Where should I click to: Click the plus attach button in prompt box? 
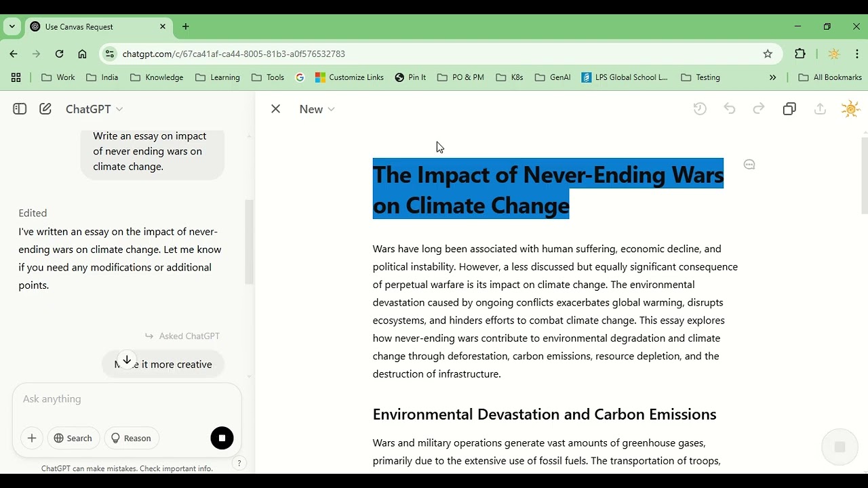click(x=32, y=438)
